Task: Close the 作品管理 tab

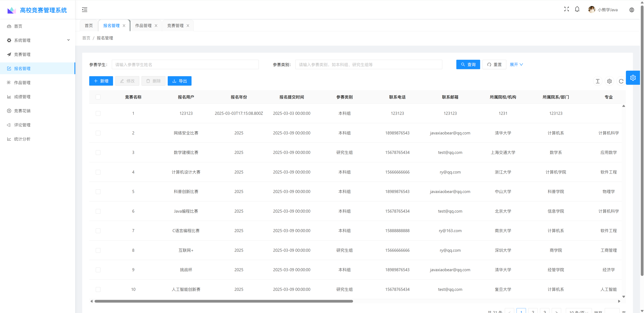Action: (156, 26)
